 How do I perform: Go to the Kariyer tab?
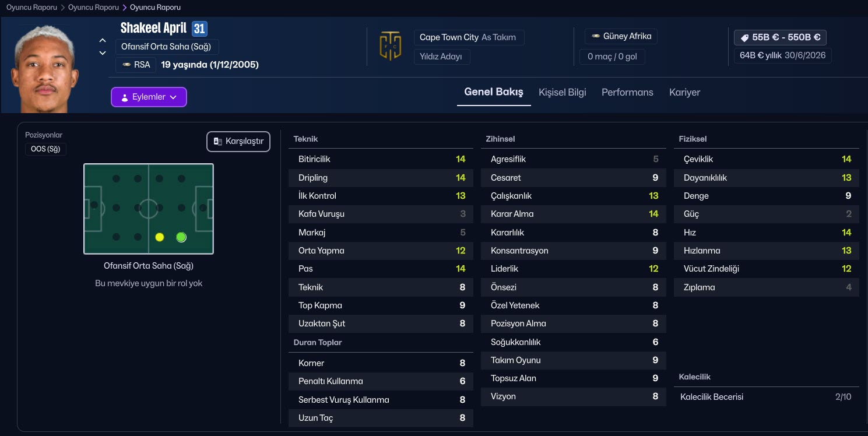coord(684,92)
